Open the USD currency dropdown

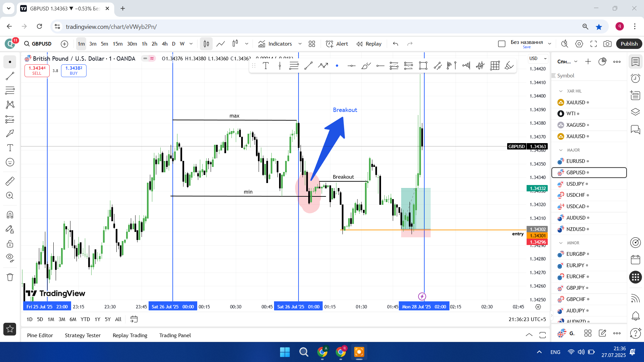538,58
